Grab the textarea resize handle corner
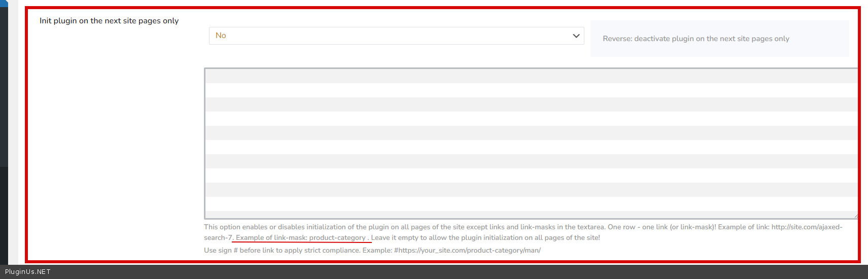 (x=855, y=216)
